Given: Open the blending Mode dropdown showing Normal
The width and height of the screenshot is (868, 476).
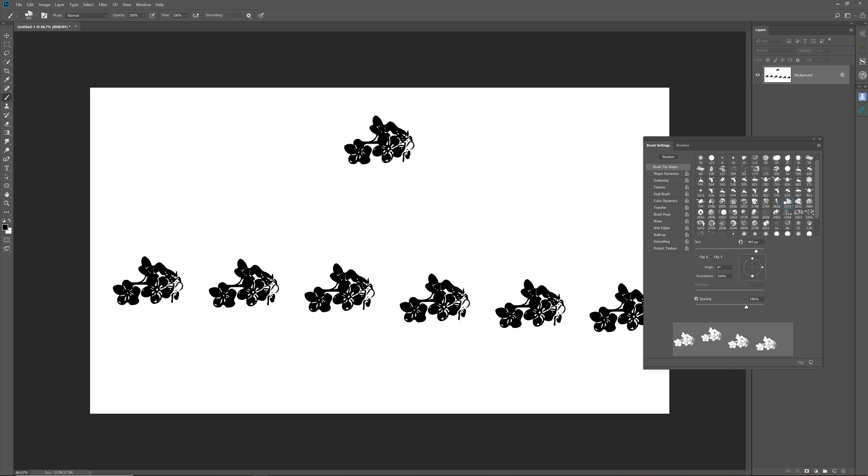Looking at the screenshot, I should 87,16.
